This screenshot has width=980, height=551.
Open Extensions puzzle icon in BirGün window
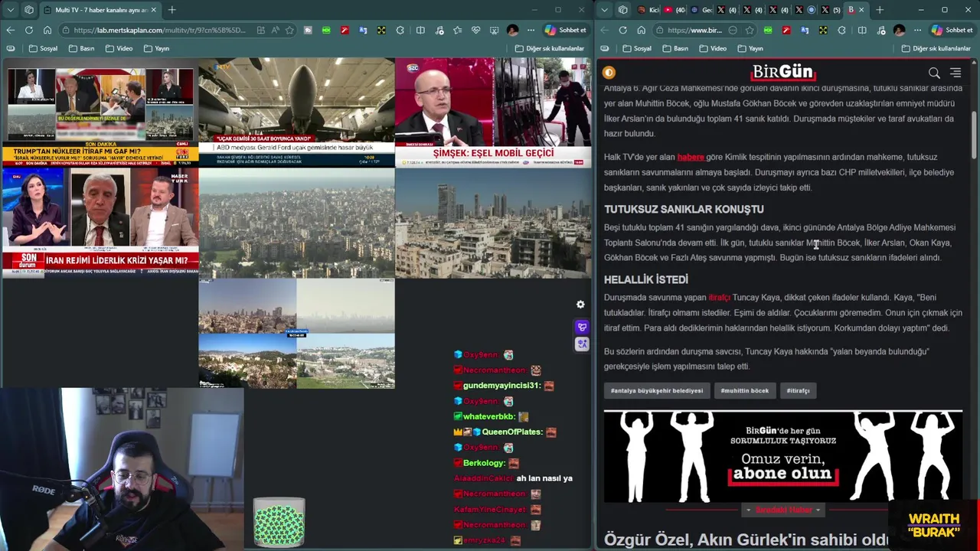841,30
